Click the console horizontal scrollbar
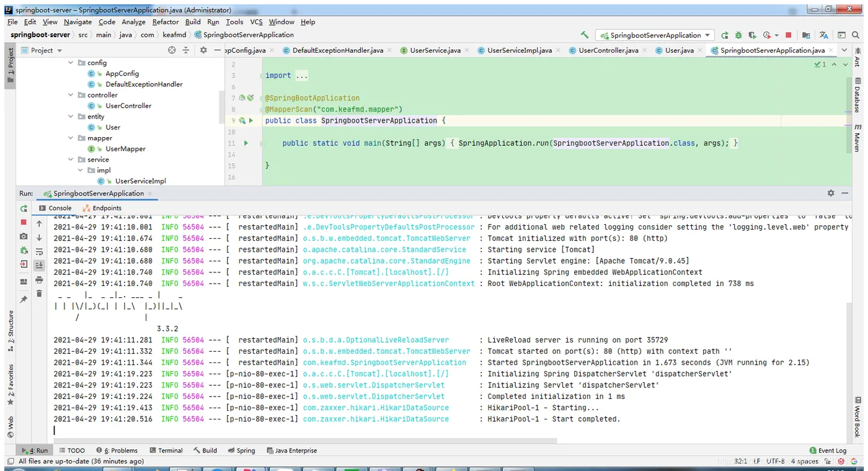This screenshot has width=868, height=471. coord(304,441)
